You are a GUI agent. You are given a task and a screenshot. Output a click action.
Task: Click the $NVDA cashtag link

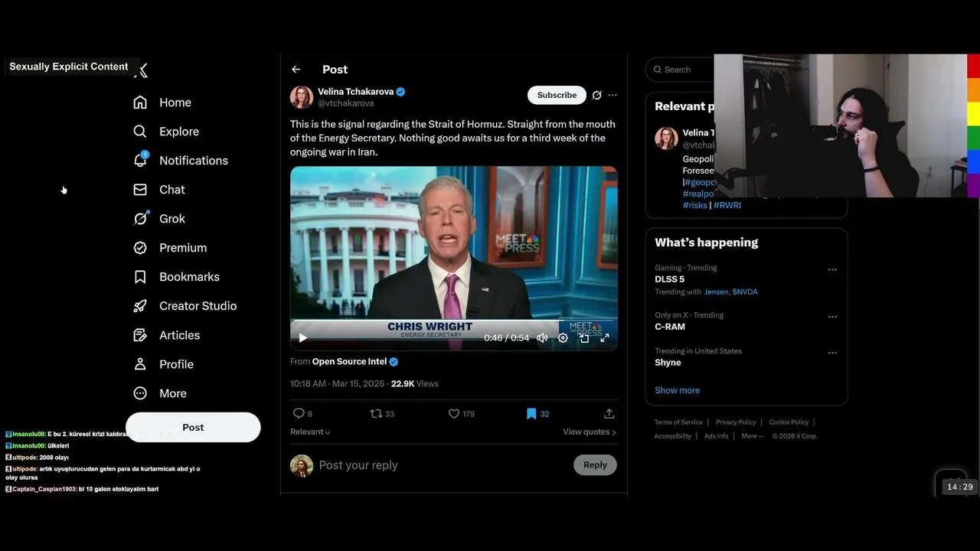pos(745,292)
